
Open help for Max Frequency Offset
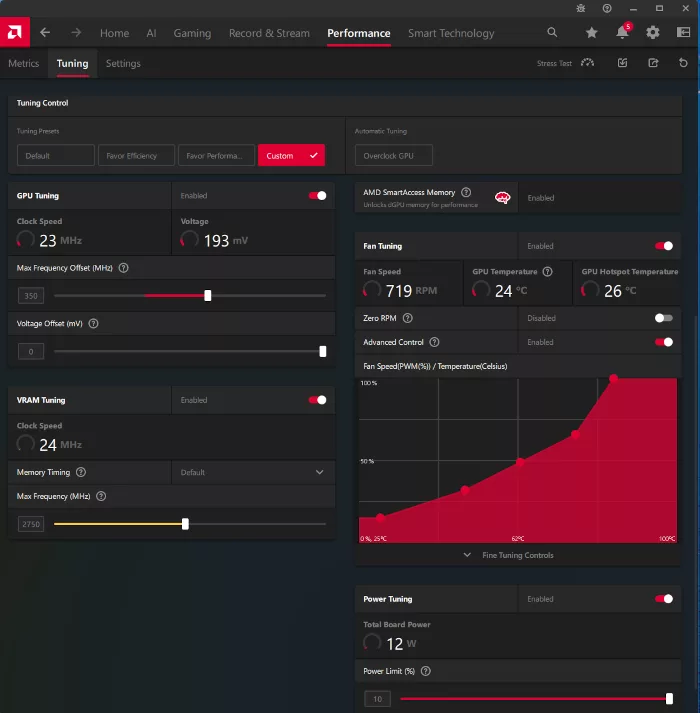pos(123,268)
